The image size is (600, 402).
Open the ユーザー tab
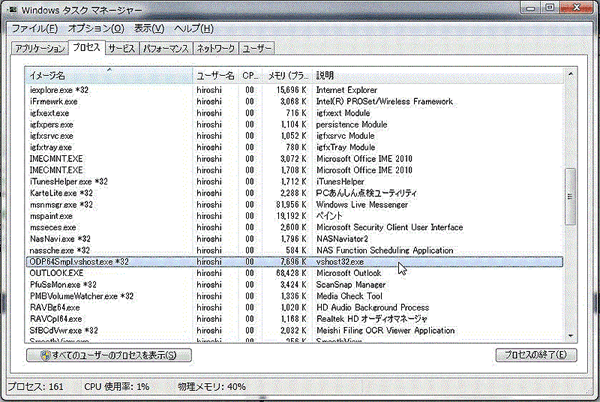click(x=257, y=49)
